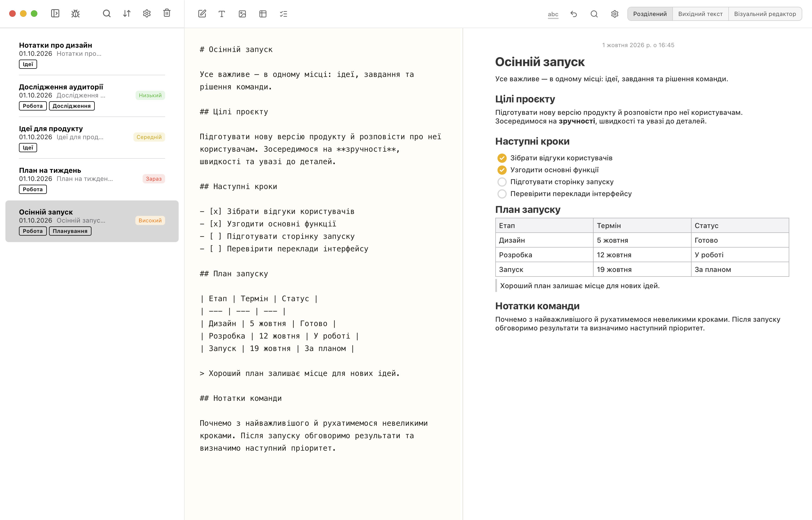Screen dimensions: 812x520
Task: Click the 'Дослідження' tag
Action: (x=71, y=106)
